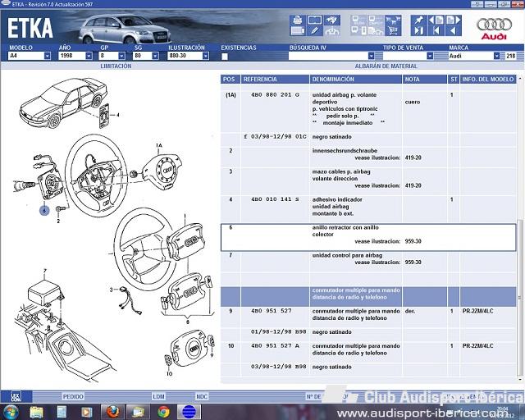Expand the Tipo de venta dropdown
525x420 pixels.
(x=430, y=56)
